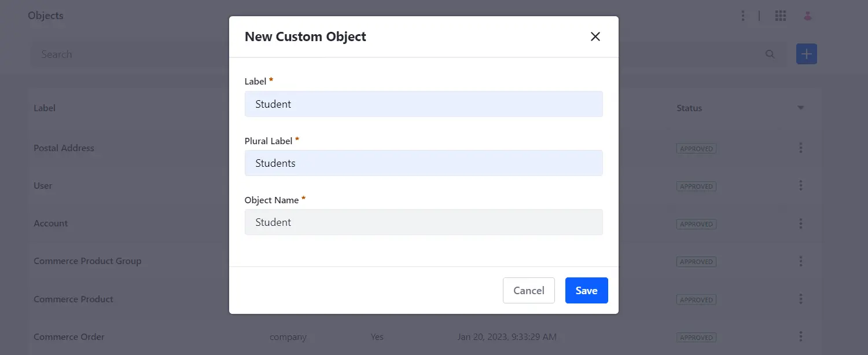Screen dimensions: 868x355
Task: Open actions menu for Commerce Order row
Action: tap(801, 336)
